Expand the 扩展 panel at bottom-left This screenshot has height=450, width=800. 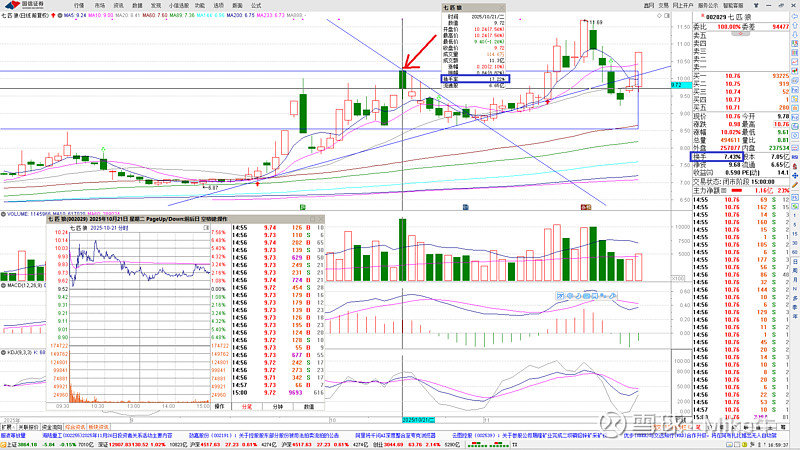[6, 427]
